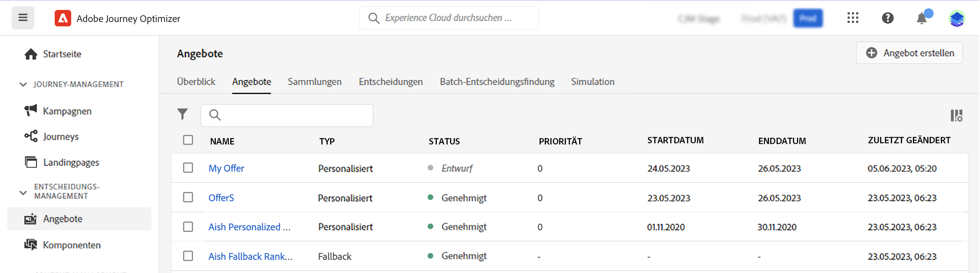980x273 pixels.
Task: View notifications bell icon
Action: [x=922, y=18]
